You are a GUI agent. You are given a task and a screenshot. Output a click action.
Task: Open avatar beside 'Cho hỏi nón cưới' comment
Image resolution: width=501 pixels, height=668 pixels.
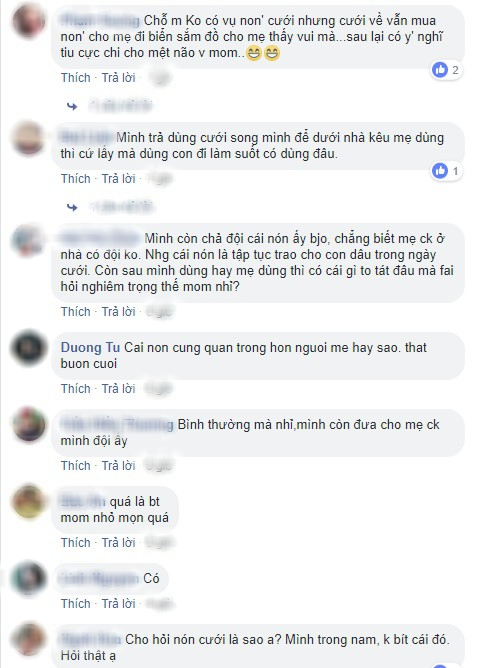(x=29, y=640)
